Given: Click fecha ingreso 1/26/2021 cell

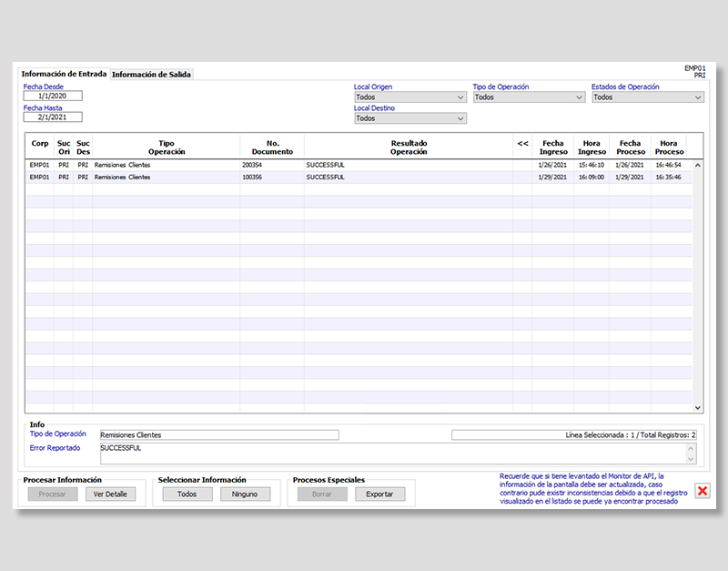Looking at the screenshot, I should 552,165.
